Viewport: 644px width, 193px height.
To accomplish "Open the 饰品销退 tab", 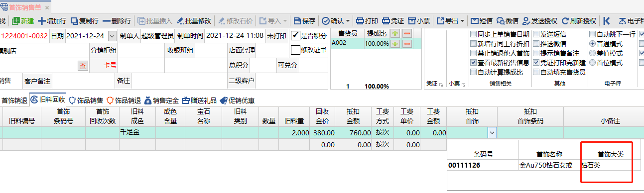I will tap(124, 100).
